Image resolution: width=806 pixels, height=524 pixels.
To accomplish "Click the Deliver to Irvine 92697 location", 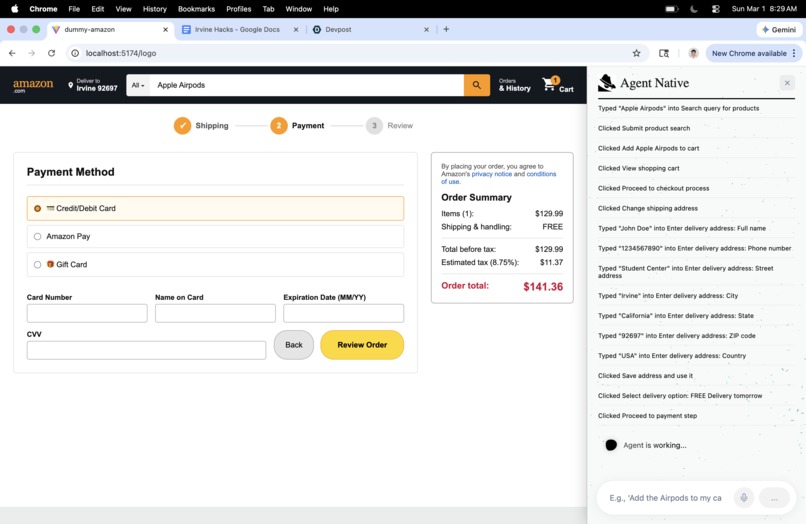I will pos(93,85).
